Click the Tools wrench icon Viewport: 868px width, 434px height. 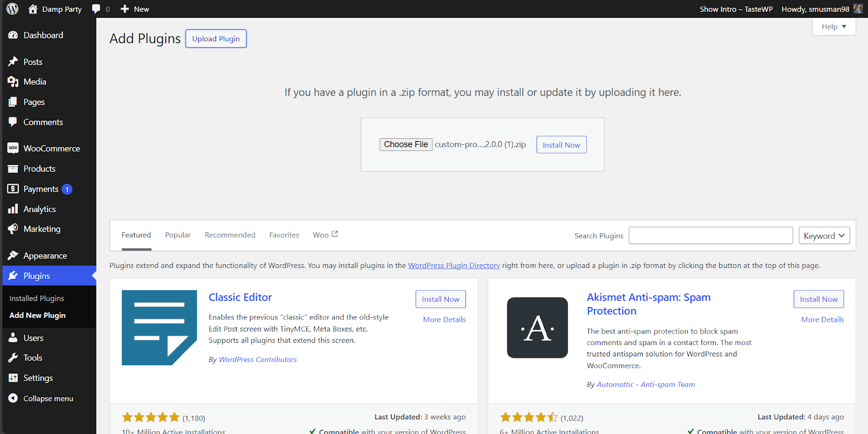pyautogui.click(x=13, y=358)
